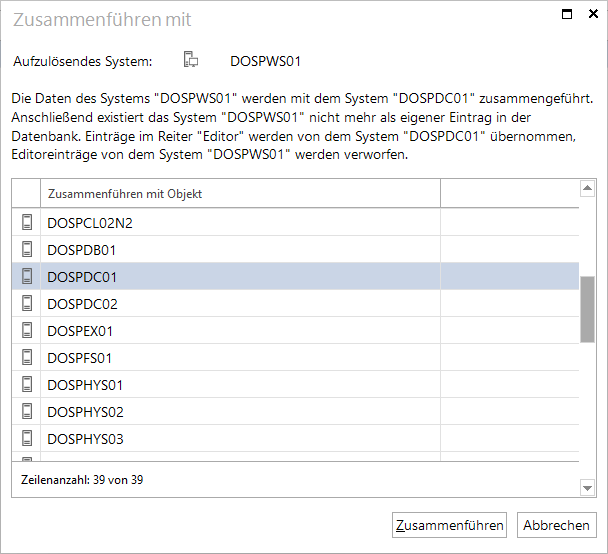This screenshot has width=608, height=554.
Task: Click the device icon next to DOSPHYS01
Action: (x=27, y=384)
